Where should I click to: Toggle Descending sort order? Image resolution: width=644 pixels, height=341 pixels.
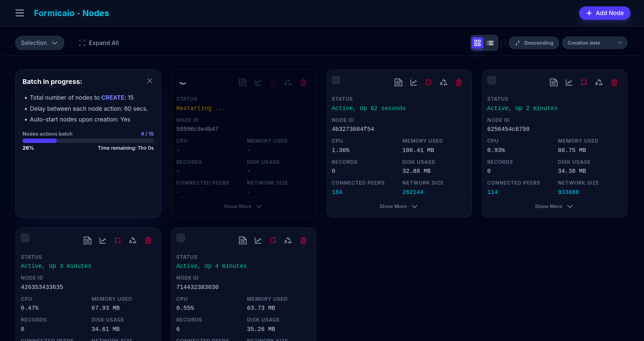(x=534, y=43)
